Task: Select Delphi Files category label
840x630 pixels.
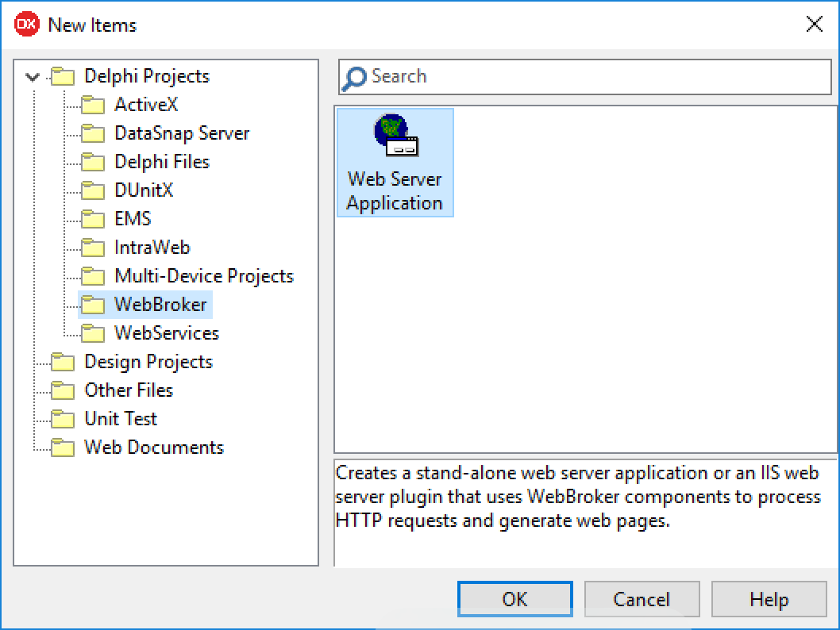Action: click(162, 162)
